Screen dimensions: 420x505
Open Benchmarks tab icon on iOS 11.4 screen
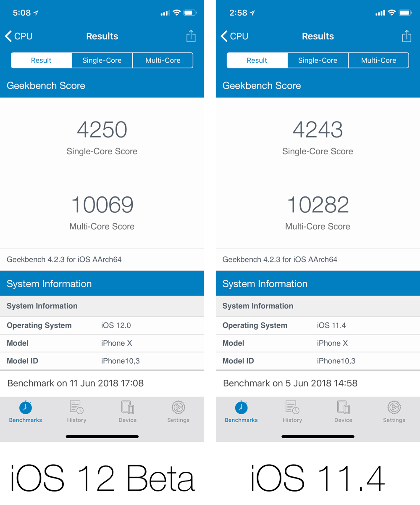pos(241,407)
